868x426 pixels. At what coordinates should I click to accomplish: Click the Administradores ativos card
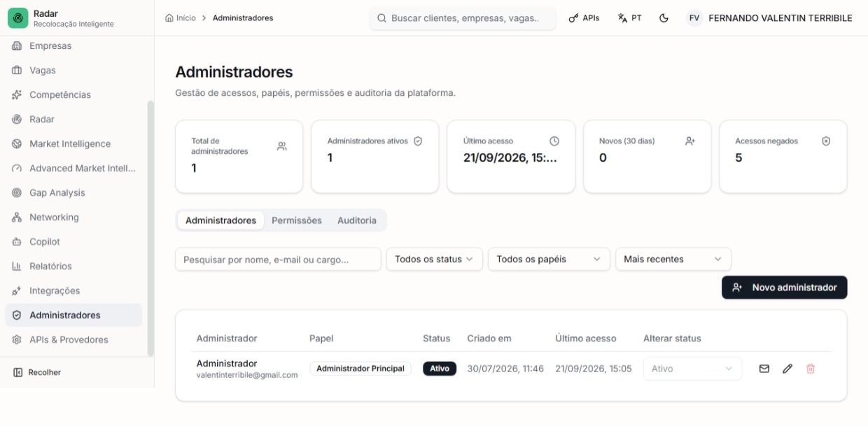coord(374,157)
